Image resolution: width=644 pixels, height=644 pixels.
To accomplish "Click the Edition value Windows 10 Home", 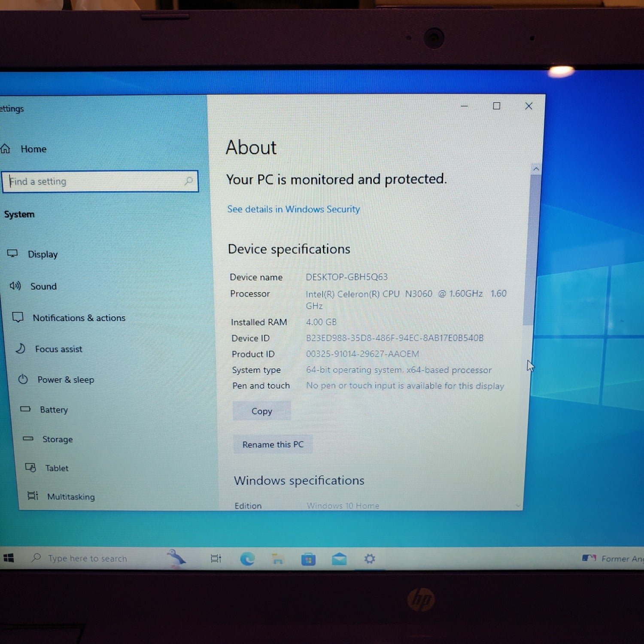I will click(x=343, y=506).
